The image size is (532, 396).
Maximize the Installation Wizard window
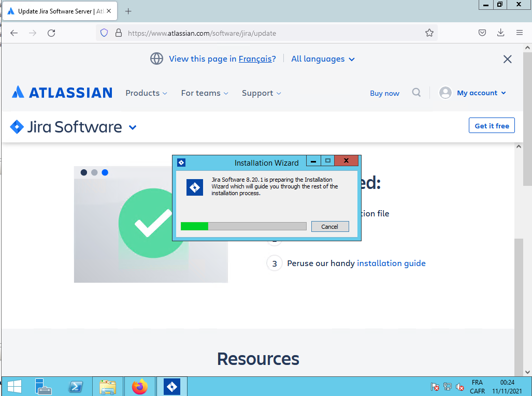point(328,160)
